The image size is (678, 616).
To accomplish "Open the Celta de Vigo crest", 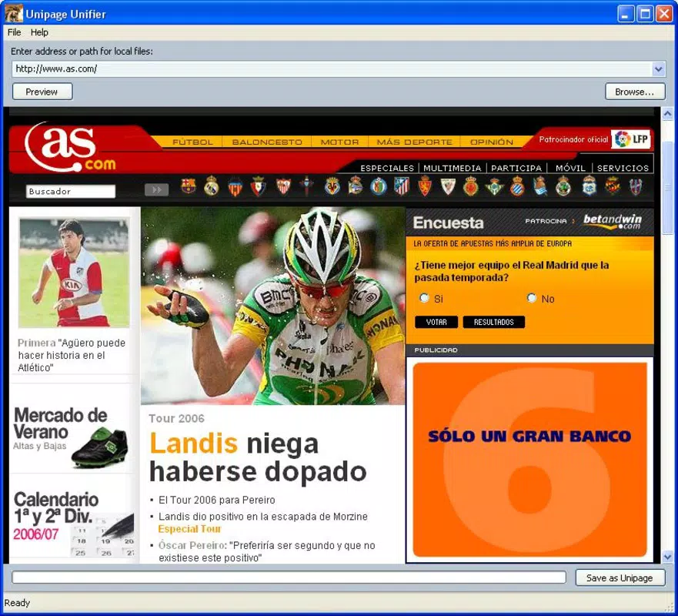I will coord(306,186).
